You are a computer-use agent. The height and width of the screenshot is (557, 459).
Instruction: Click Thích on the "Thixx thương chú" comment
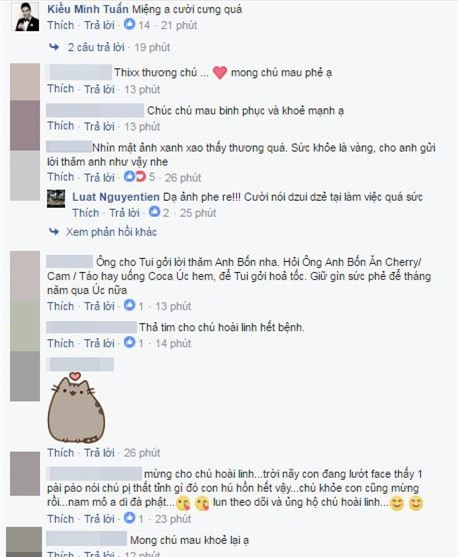point(61,89)
